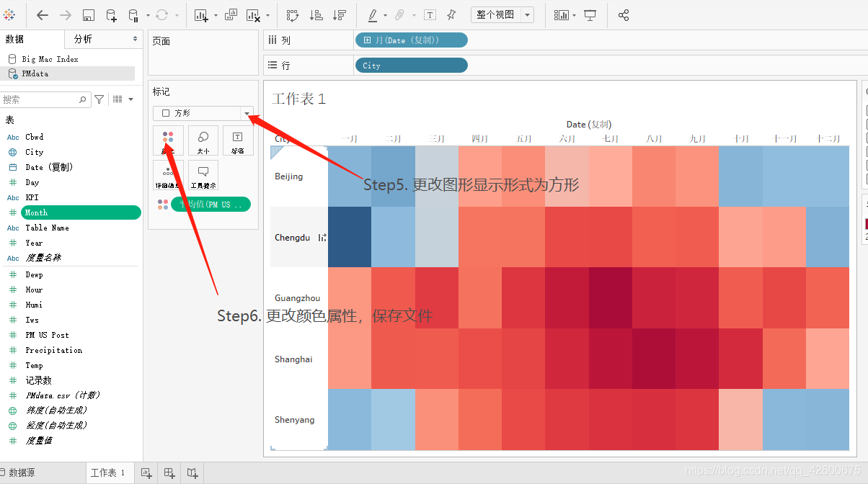Image resolution: width=868 pixels, height=484 pixels.
Task: Open the highlight dropdown arrow
Action: [385, 15]
